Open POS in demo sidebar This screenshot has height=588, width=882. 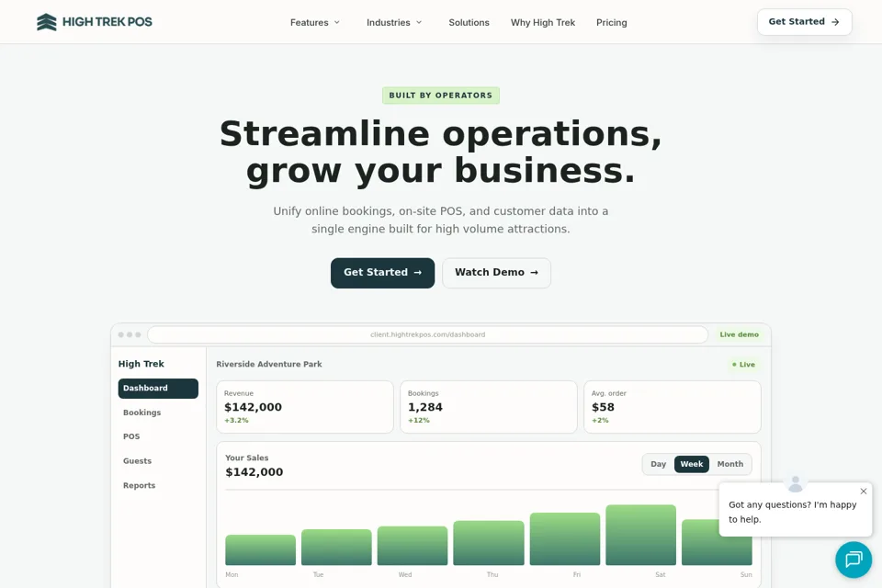click(158, 436)
